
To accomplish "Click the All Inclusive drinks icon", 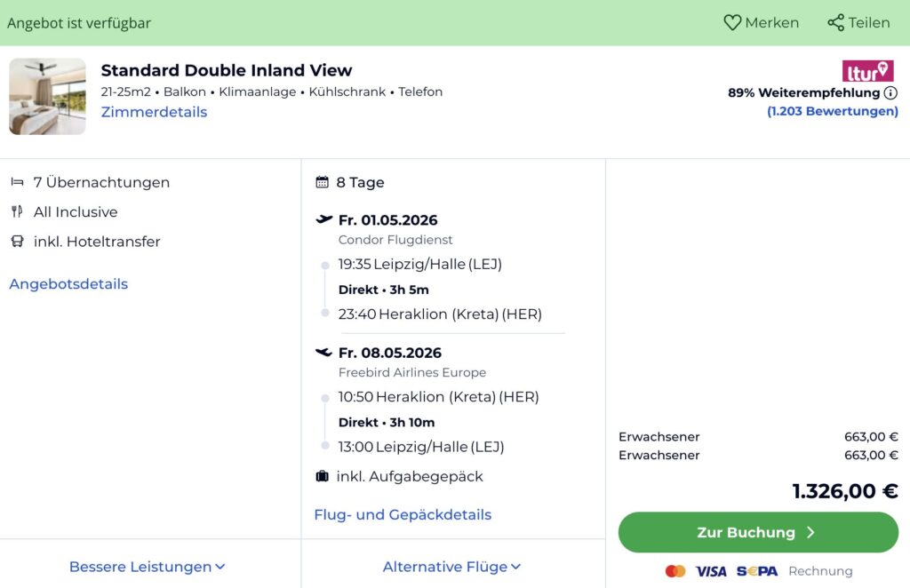I will [20, 211].
